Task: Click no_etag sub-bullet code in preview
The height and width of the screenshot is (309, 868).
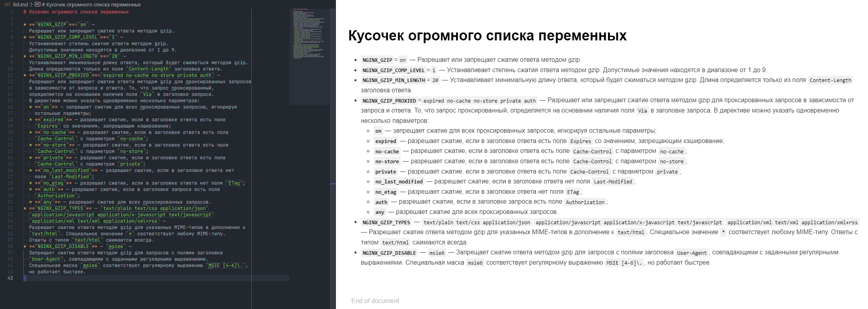Action: pyautogui.click(x=386, y=192)
